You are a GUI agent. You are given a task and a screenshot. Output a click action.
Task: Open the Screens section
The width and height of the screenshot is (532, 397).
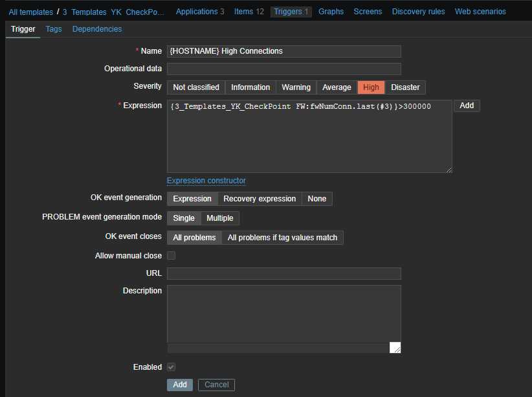click(368, 12)
